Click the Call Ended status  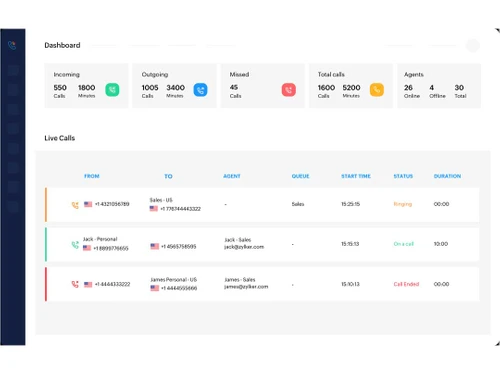[406, 284]
